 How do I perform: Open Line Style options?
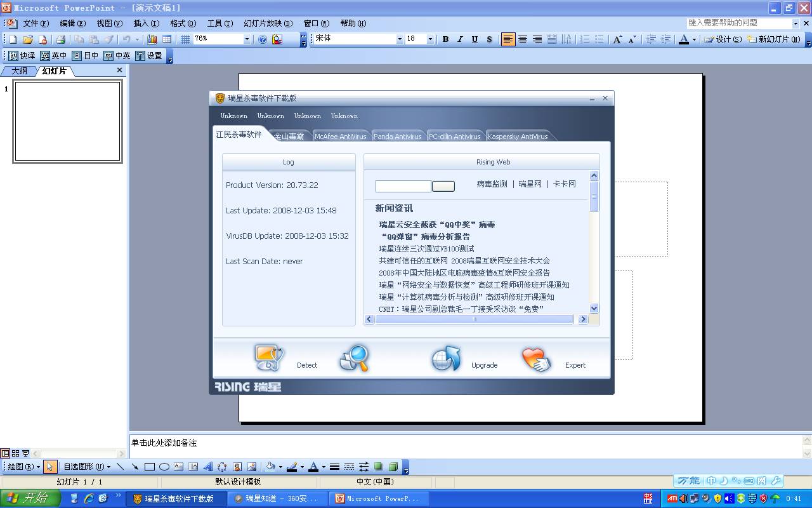(334, 467)
